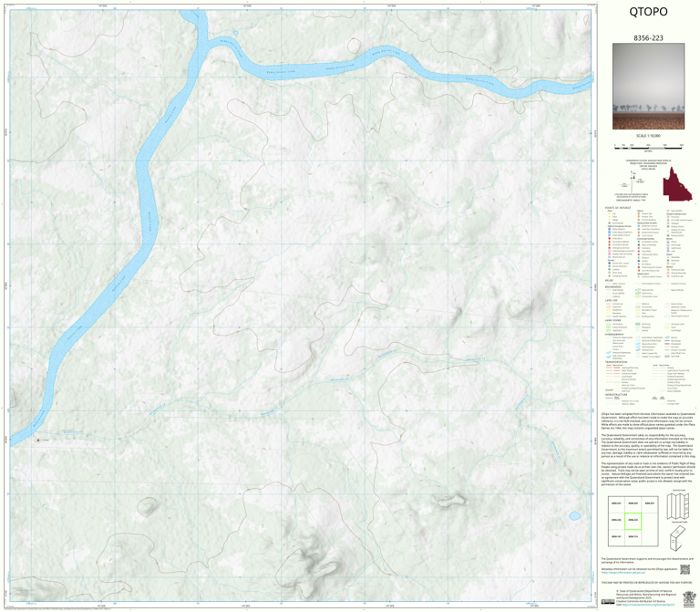Click the horizontal folds diagram

tap(678, 506)
